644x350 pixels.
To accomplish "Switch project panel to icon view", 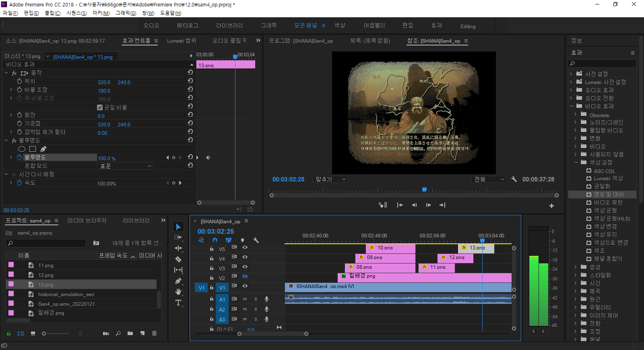I will click(33, 334).
